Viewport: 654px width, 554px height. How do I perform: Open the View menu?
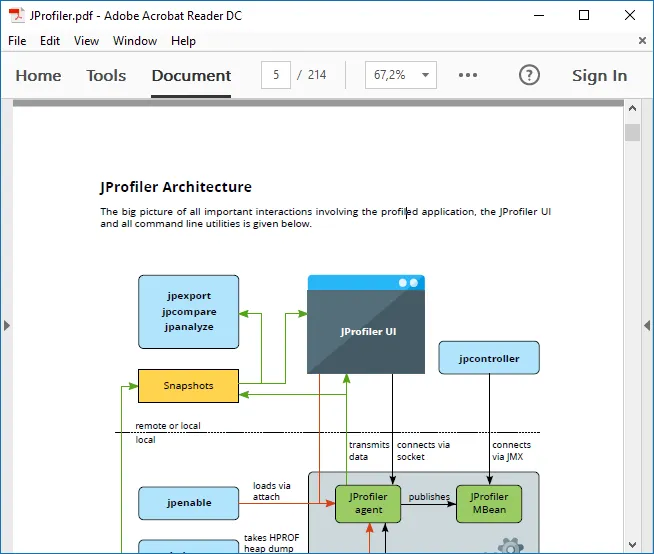pyautogui.click(x=86, y=41)
